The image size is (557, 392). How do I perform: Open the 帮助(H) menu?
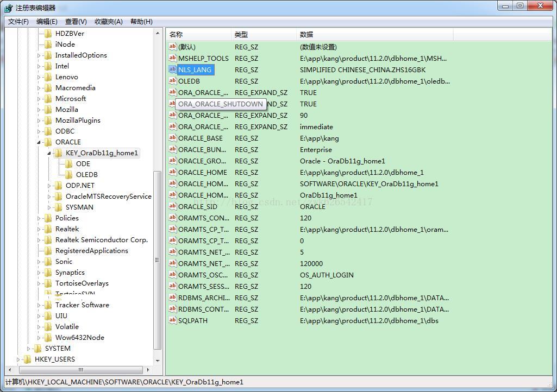[141, 22]
